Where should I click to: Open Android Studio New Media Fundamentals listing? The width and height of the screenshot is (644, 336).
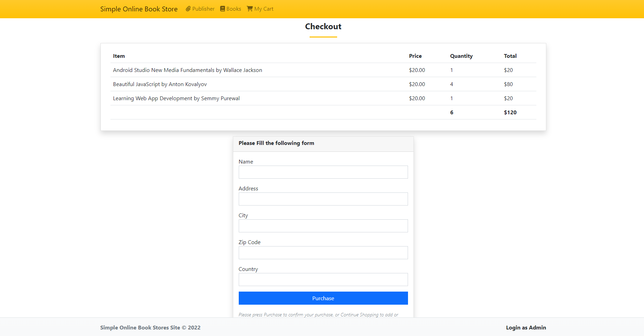coord(187,70)
